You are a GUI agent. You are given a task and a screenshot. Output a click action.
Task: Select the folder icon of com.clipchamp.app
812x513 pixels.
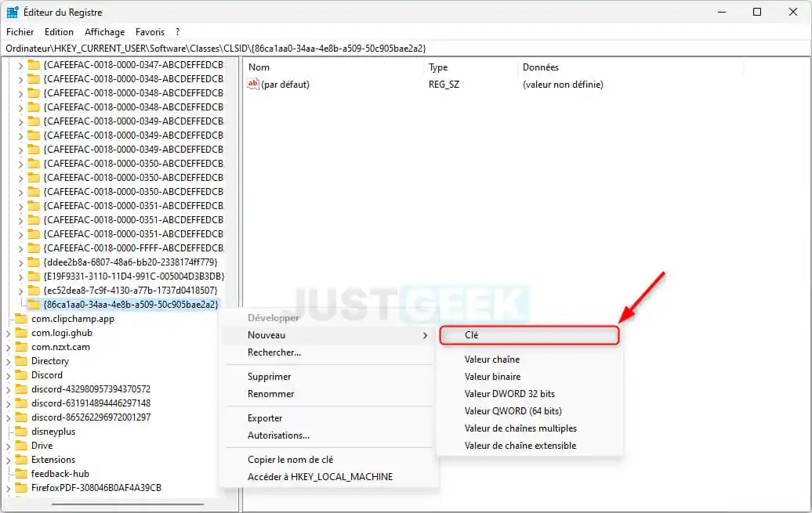click(x=21, y=318)
